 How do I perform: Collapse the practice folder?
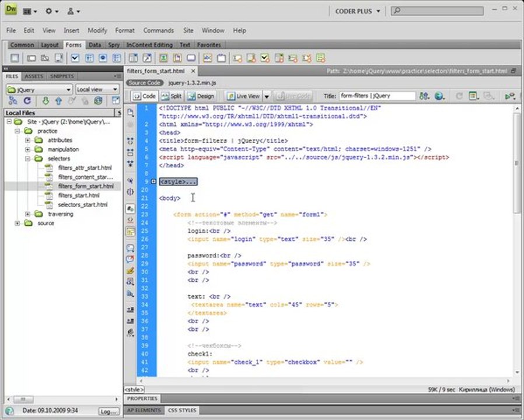pyautogui.click(x=18, y=131)
